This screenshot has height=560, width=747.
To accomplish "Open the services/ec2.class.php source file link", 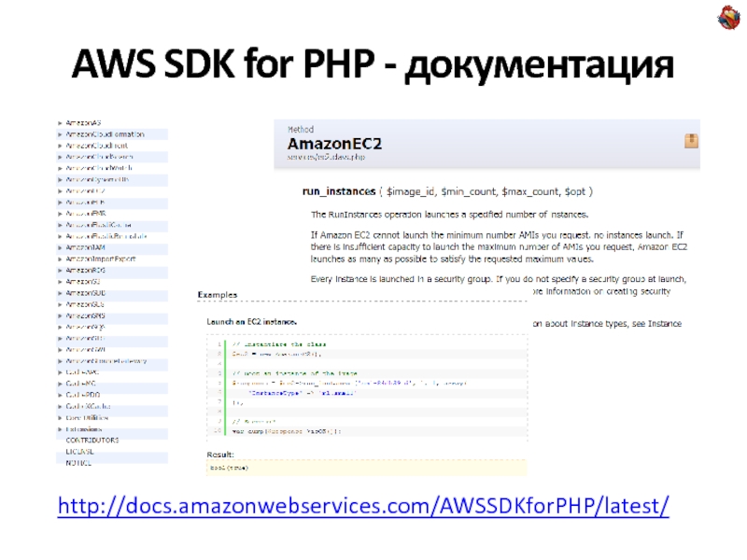I will [x=326, y=157].
